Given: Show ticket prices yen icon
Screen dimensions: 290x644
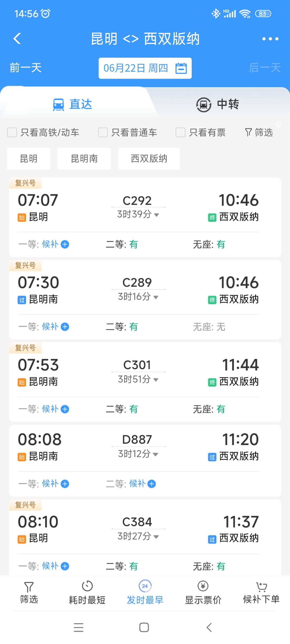Looking at the screenshot, I should click(203, 586).
